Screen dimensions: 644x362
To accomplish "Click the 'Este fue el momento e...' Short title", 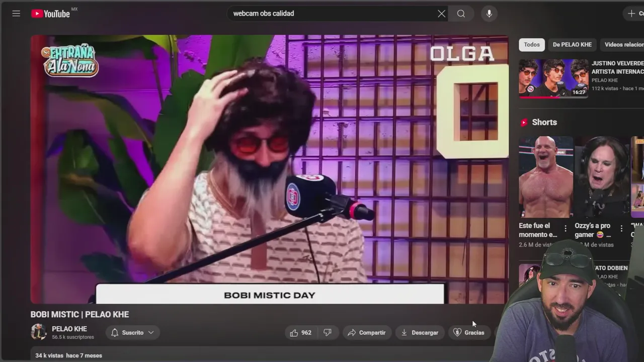I will 538,230.
